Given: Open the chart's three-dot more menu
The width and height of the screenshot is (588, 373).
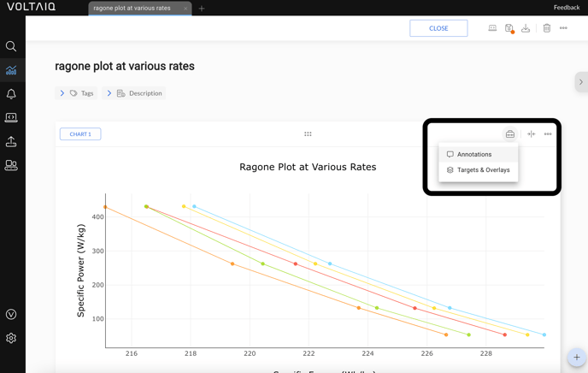Looking at the screenshot, I should click(x=548, y=134).
